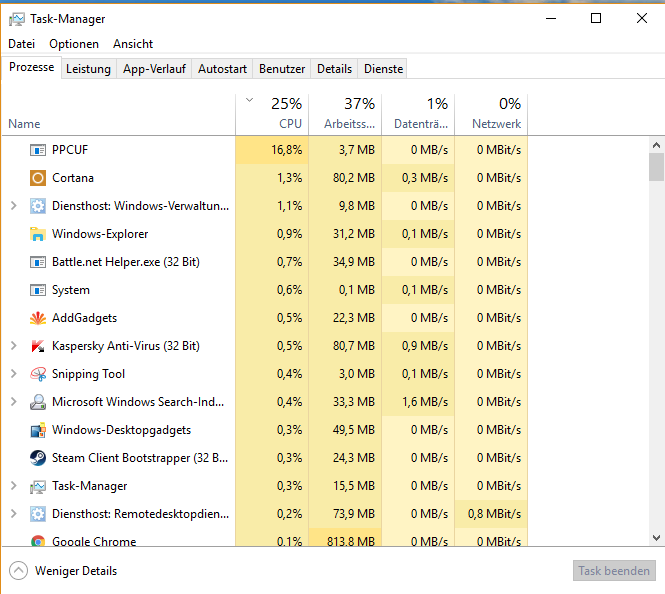Click the Task beenden button

(x=614, y=571)
